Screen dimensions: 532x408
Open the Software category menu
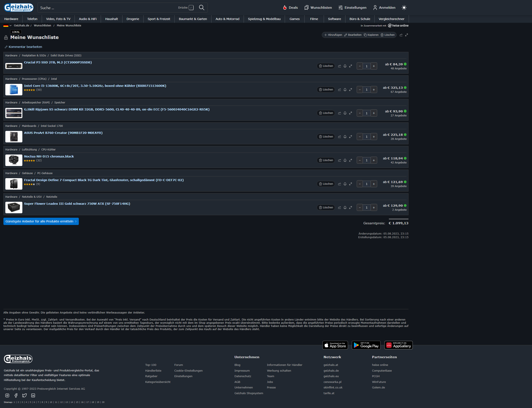coord(334,19)
